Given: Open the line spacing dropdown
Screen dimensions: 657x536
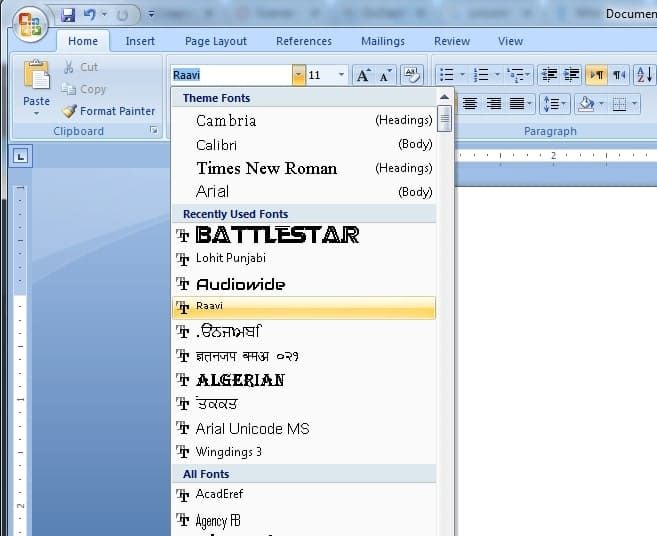Looking at the screenshot, I should [x=553, y=104].
